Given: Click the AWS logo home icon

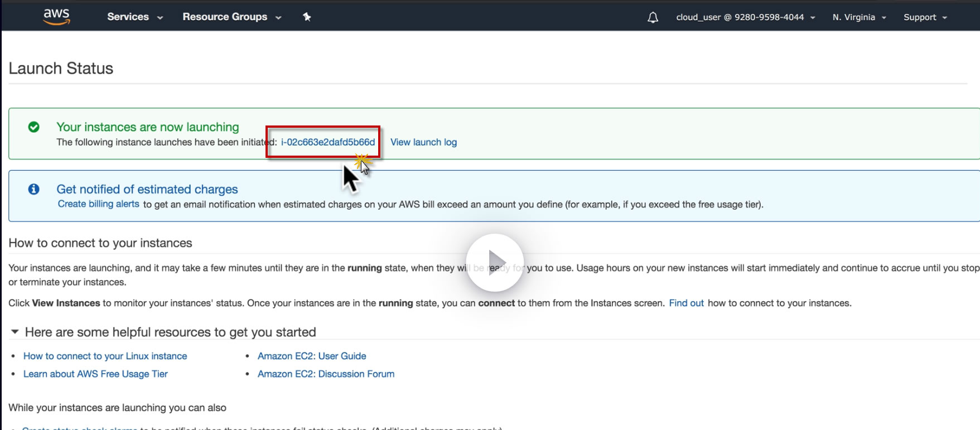Looking at the screenshot, I should tap(56, 17).
